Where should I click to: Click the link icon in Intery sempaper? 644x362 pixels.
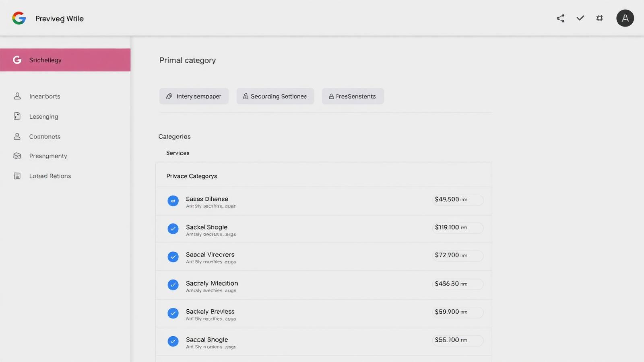(x=169, y=96)
